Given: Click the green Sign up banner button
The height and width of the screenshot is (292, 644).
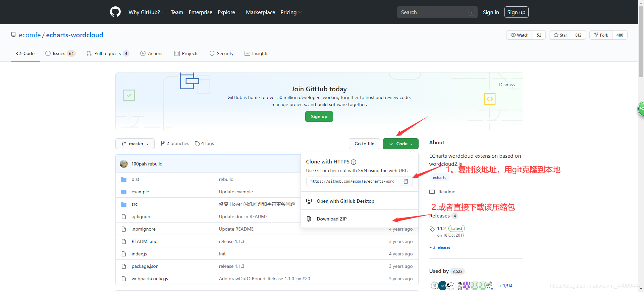Looking at the screenshot, I should click(319, 116).
